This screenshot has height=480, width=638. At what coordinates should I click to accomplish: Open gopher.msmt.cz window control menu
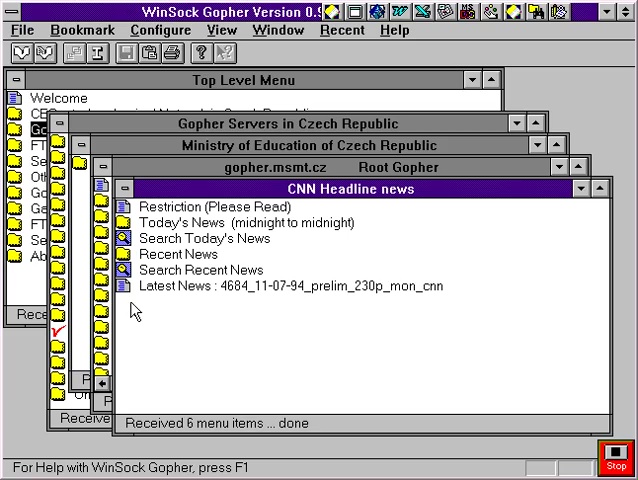[103, 166]
